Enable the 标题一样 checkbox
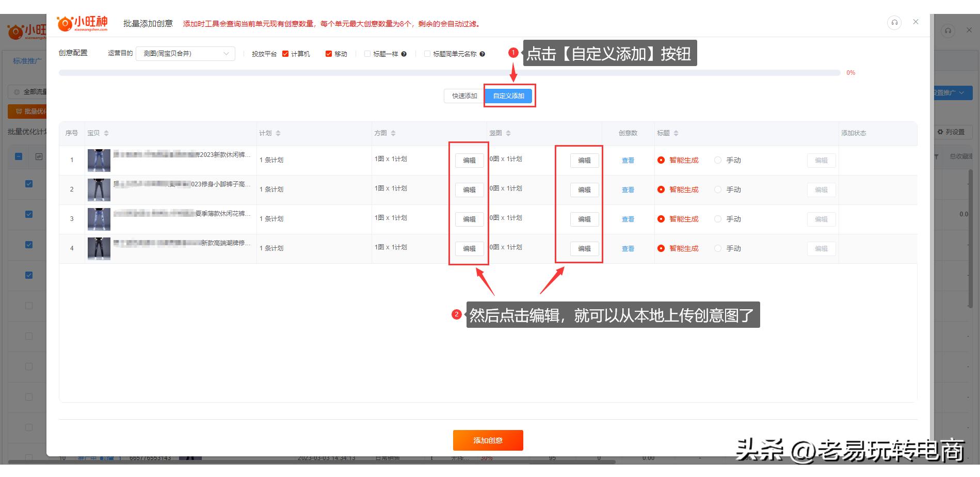The image size is (980, 477). [x=367, y=54]
